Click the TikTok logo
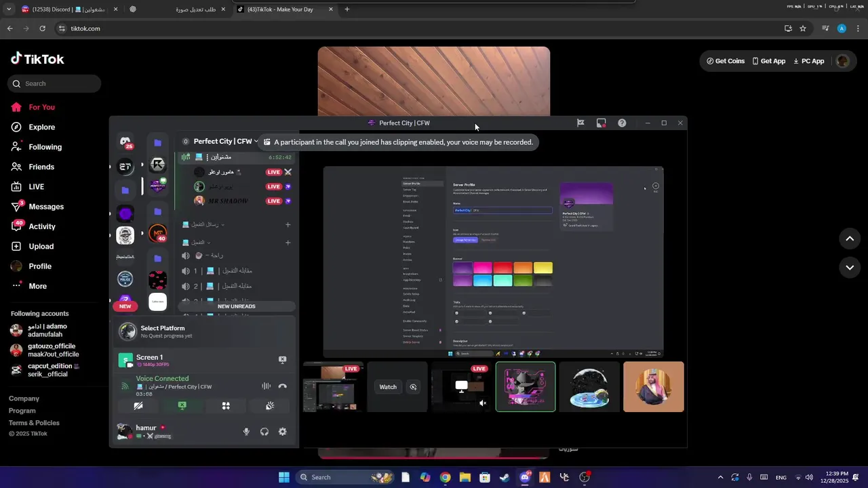 pos(37,59)
